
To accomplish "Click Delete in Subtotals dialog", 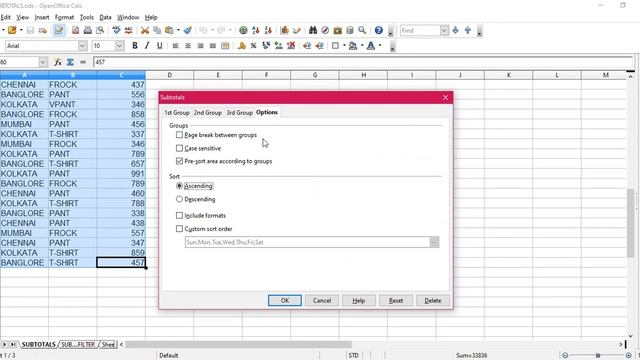I will (x=433, y=300).
